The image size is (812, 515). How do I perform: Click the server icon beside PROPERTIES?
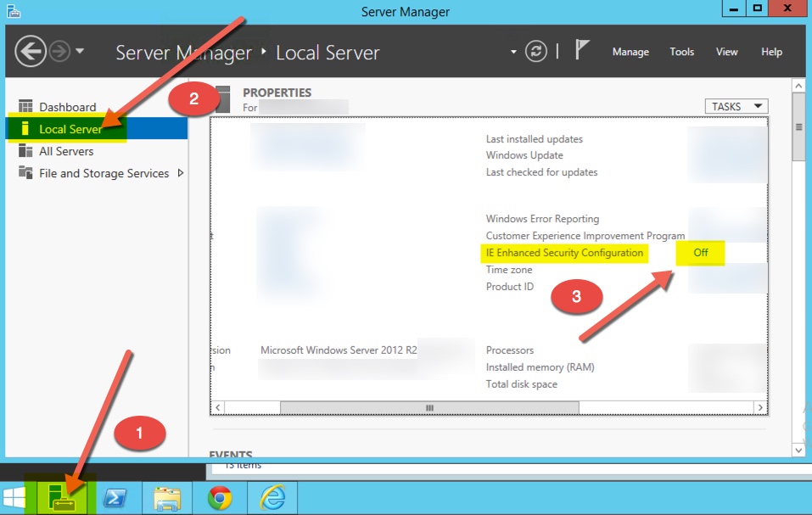coord(222,99)
